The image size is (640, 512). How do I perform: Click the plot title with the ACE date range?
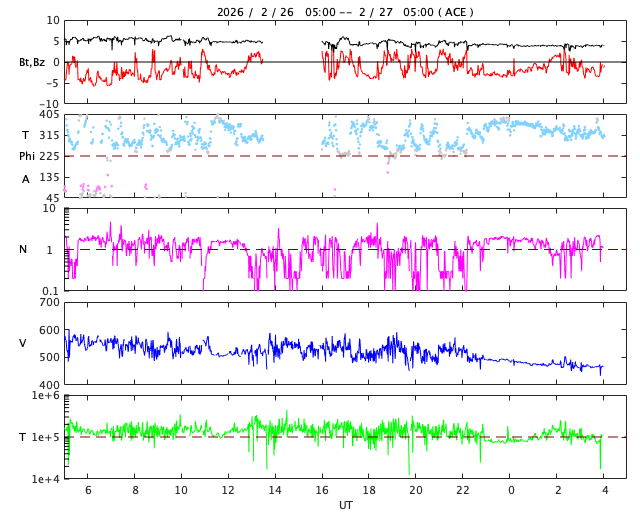(345, 12)
